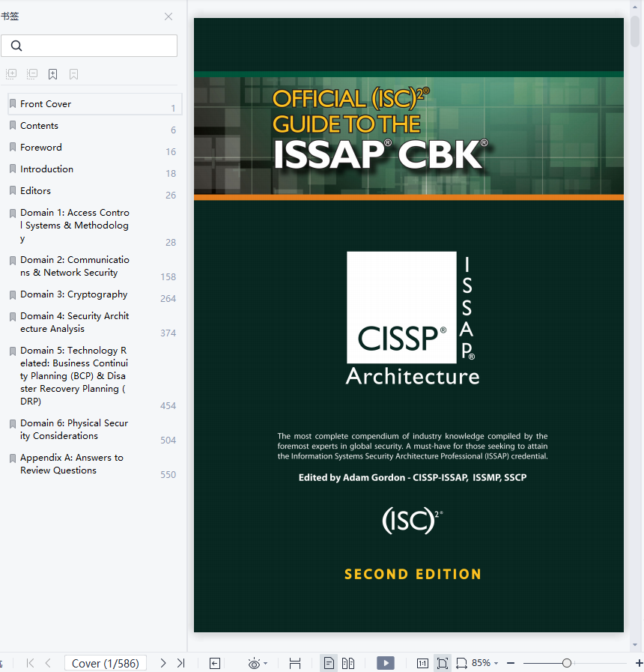Open the 85% zoom dropdown

click(x=485, y=663)
